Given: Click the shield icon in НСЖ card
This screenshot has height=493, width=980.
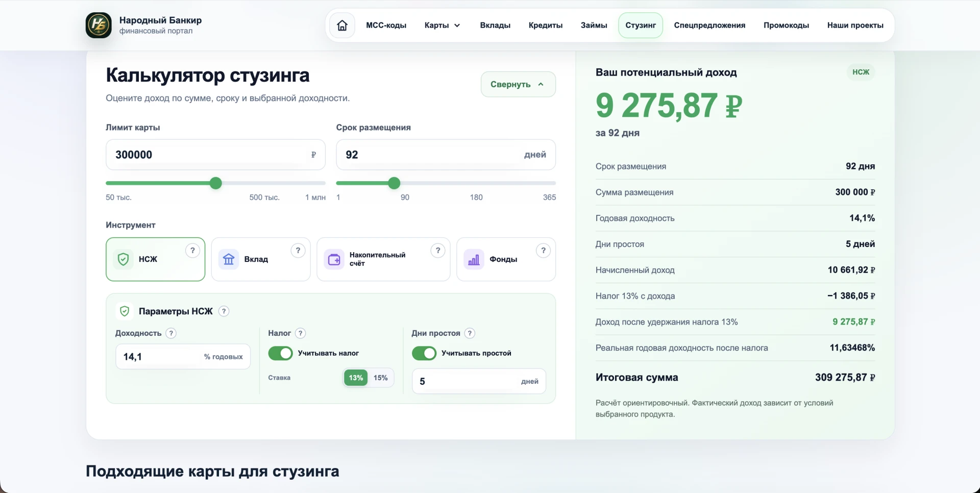Looking at the screenshot, I should tap(123, 259).
